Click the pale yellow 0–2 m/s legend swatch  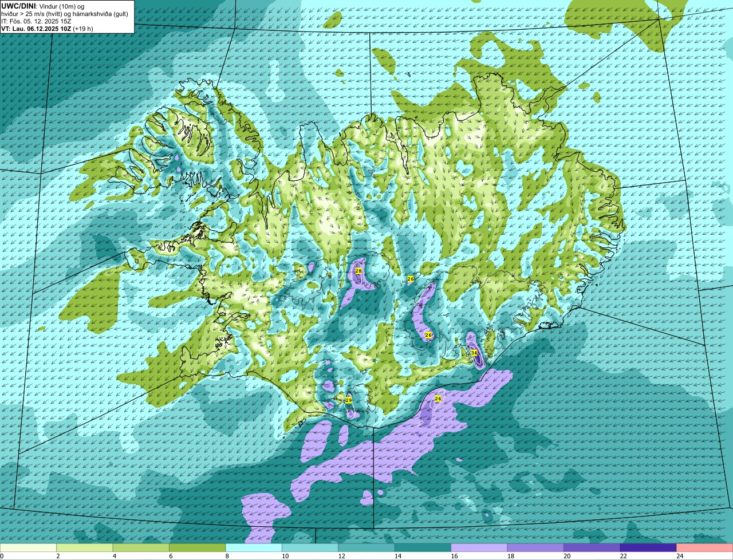click(x=29, y=547)
